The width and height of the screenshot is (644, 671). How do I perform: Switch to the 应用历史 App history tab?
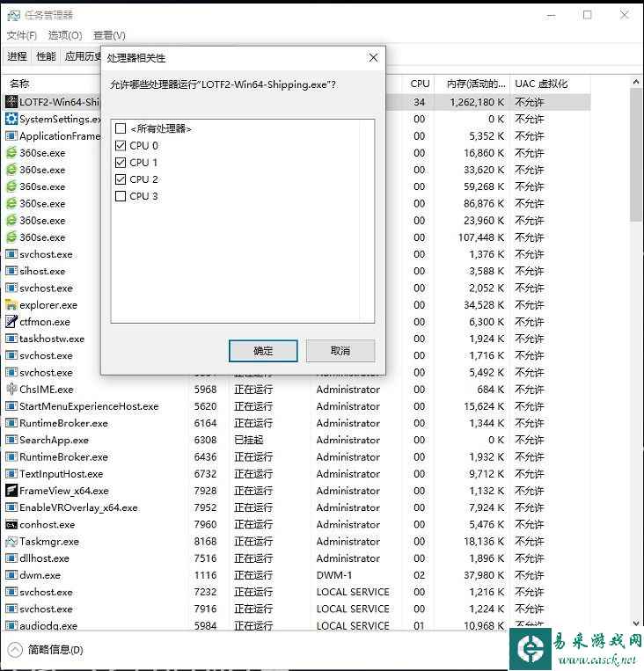coord(83,56)
